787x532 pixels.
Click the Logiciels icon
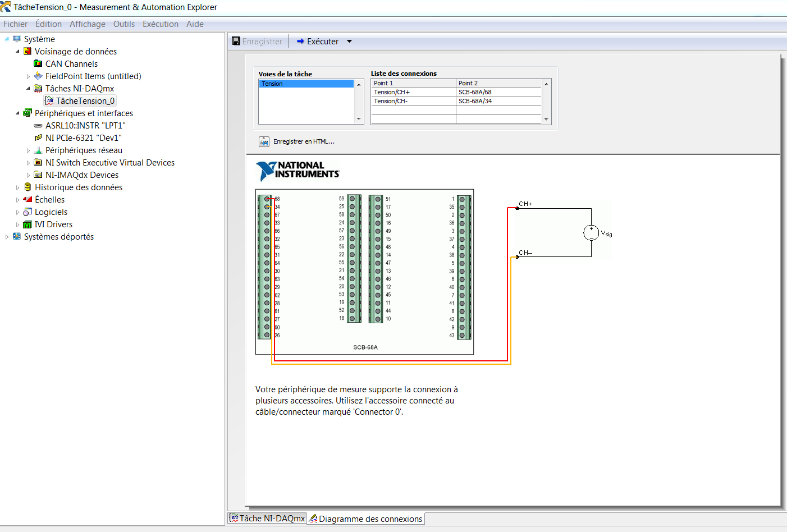(28, 212)
